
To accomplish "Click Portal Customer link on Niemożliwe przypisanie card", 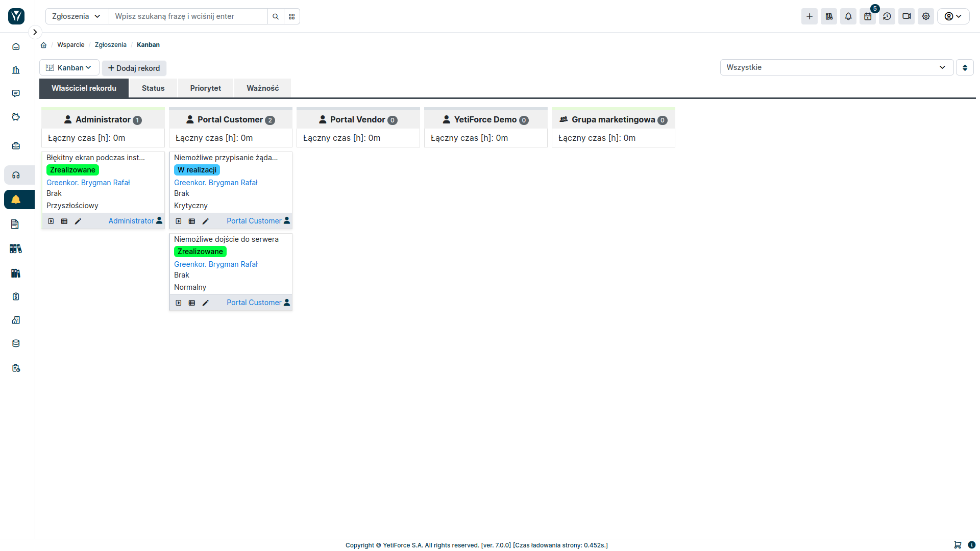I will coord(254,221).
